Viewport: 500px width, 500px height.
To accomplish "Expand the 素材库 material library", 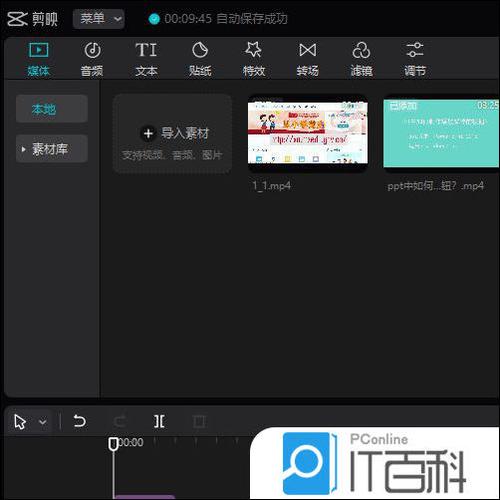I will pyautogui.click(x=52, y=149).
